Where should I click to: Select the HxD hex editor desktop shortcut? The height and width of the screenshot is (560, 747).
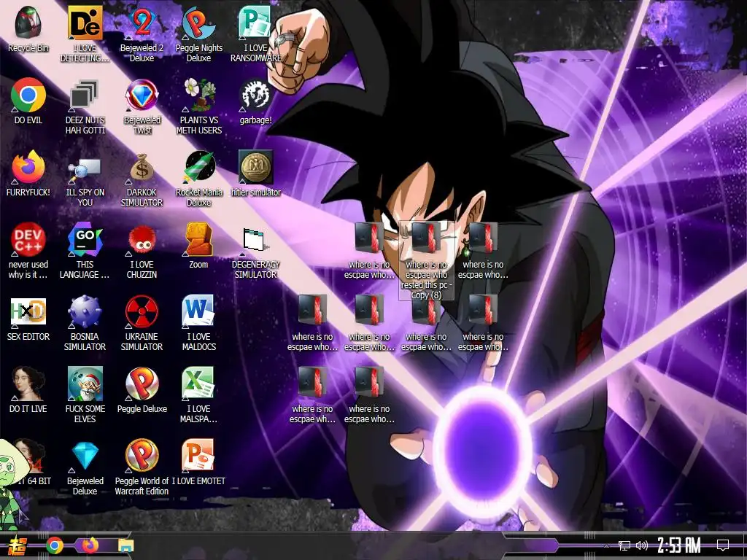coord(28,318)
